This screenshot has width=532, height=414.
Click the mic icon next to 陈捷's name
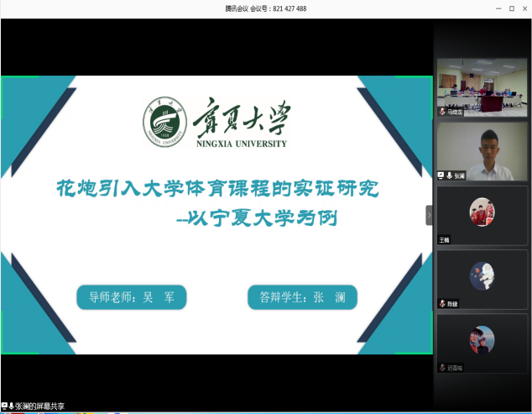(x=442, y=303)
